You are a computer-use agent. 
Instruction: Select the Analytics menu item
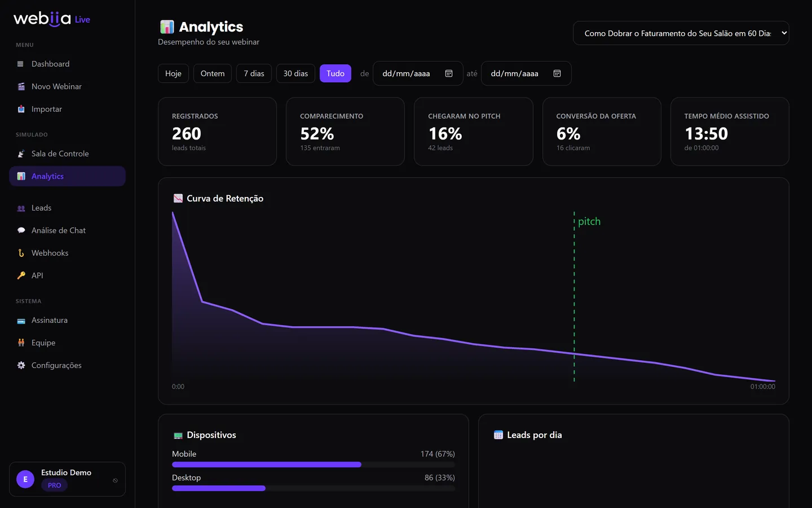click(67, 176)
